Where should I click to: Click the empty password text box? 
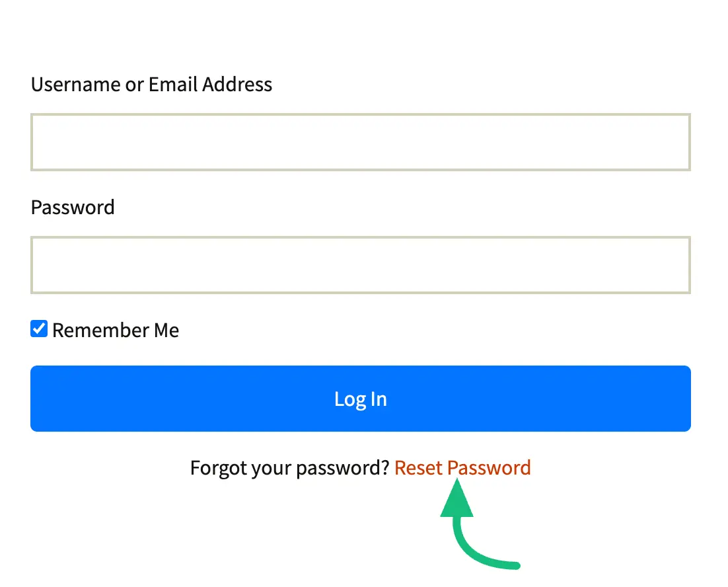click(360, 264)
